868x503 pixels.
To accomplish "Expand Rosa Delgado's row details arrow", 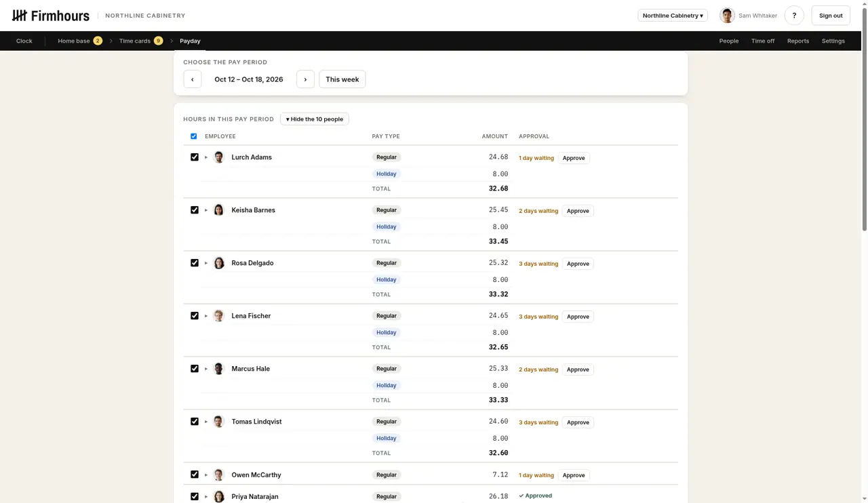I will click(x=206, y=263).
